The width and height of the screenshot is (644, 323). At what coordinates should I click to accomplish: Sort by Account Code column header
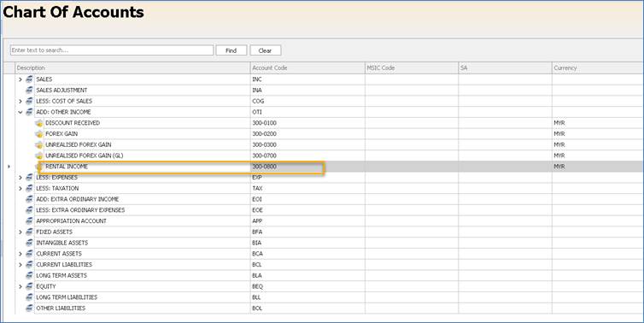coord(307,68)
